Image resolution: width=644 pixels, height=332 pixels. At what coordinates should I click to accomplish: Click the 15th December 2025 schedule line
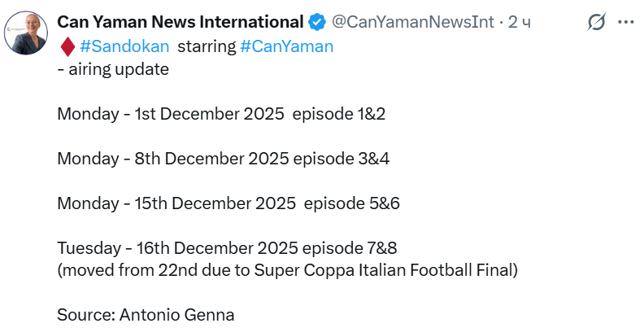228,203
